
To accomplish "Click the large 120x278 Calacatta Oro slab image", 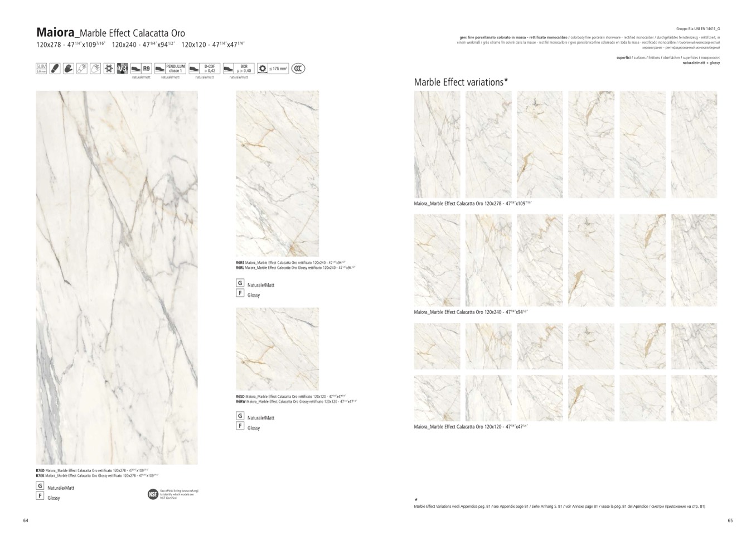I will (x=117, y=277).
